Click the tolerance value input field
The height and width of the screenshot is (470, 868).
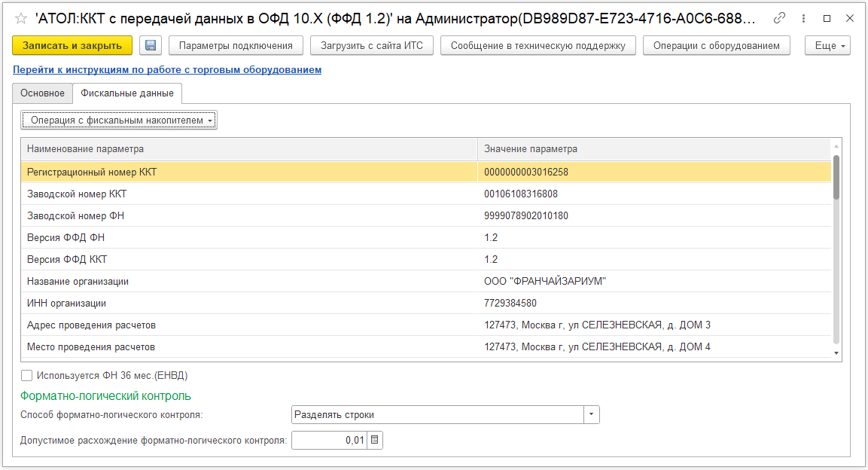[x=329, y=440]
